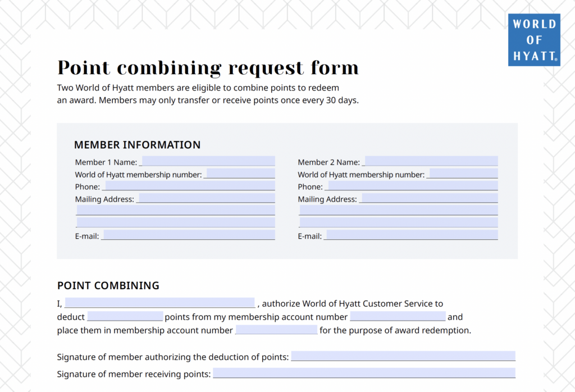Screen dimensions: 575x392
Task: Fill in the Member 2 Name field
Action: pyautogui.click(x=432, y=161)
